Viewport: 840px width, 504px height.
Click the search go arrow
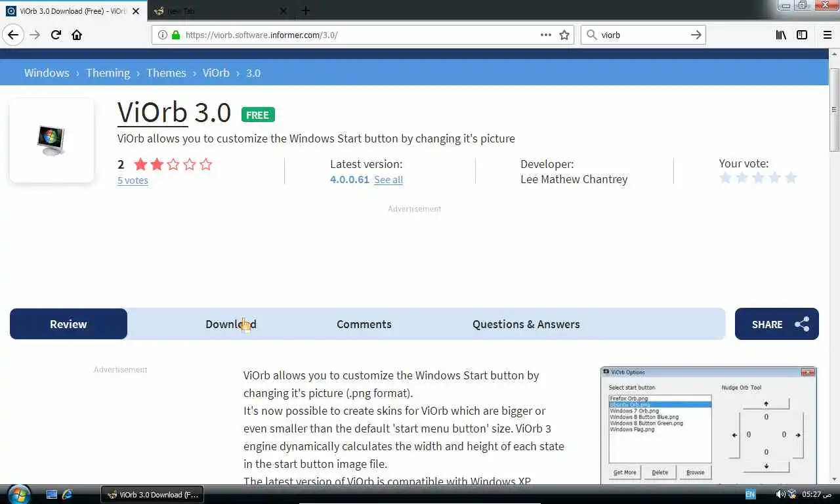(x=696, y=35)
